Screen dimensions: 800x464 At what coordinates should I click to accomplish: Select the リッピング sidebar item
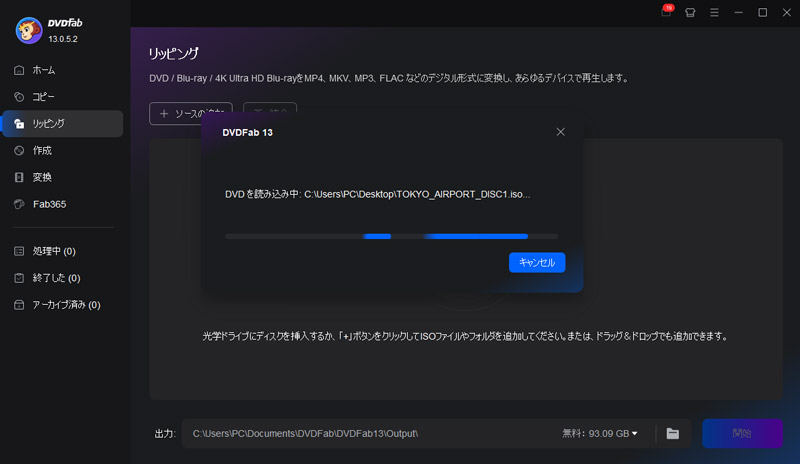pyautogui.click(x=63, y=124)
